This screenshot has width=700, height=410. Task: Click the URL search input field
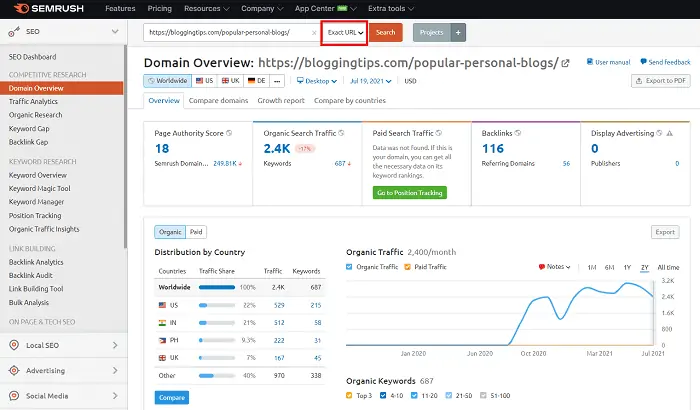225,33
